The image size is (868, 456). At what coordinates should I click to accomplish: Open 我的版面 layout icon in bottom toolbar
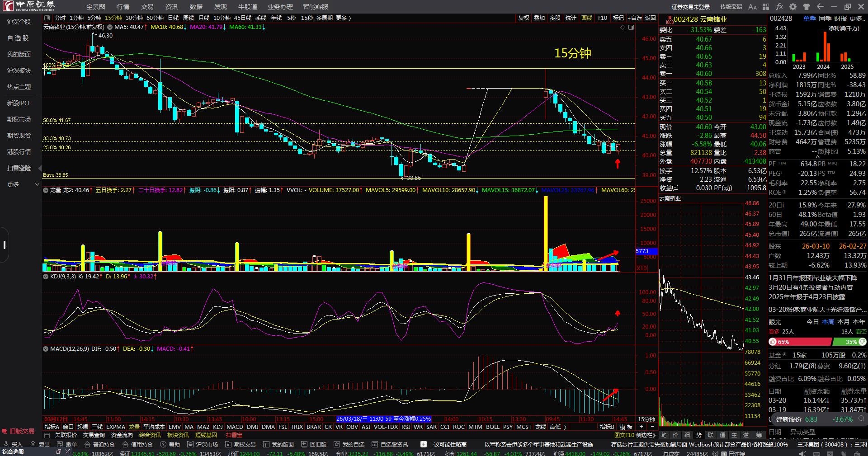[266, 444]
